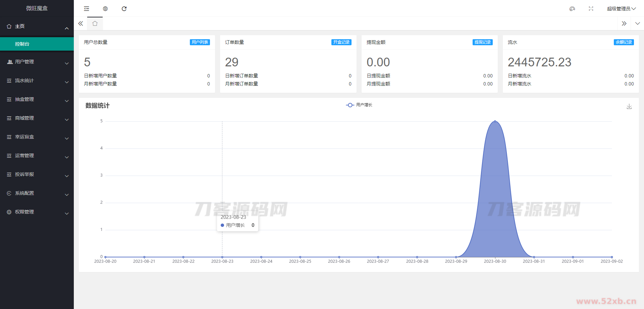Click the globe website icon in header
The height and width of the screenshot is (309, 644).
pos(105,9)
